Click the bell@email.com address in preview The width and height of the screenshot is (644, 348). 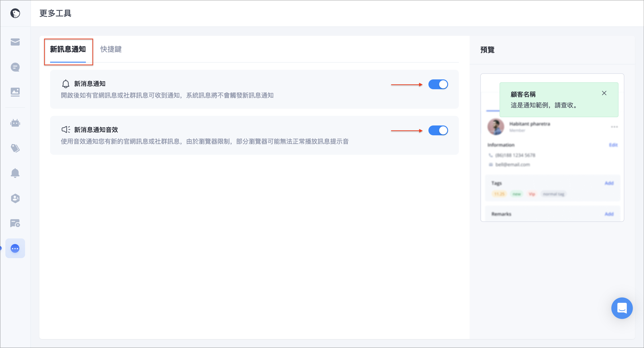coord(513,165)
